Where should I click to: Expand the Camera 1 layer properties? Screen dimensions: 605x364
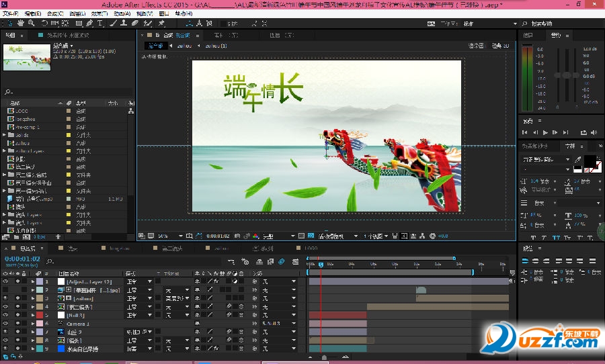(33, 323)
